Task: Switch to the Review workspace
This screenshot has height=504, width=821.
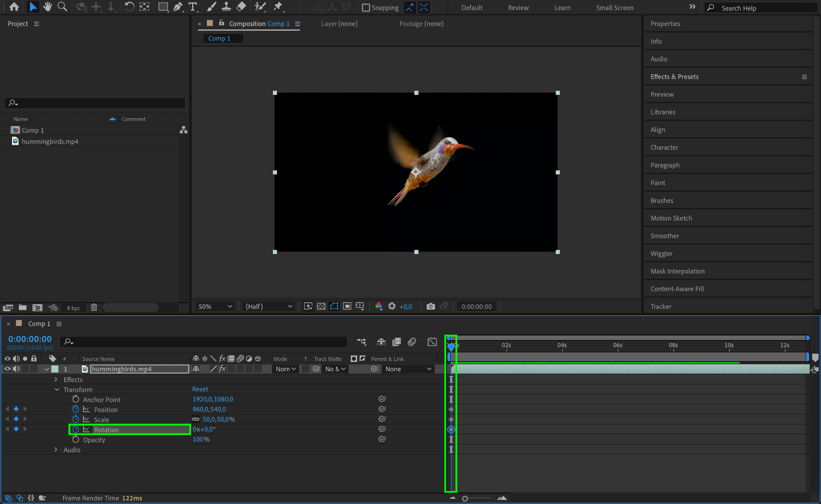Action: pos(518,8)
